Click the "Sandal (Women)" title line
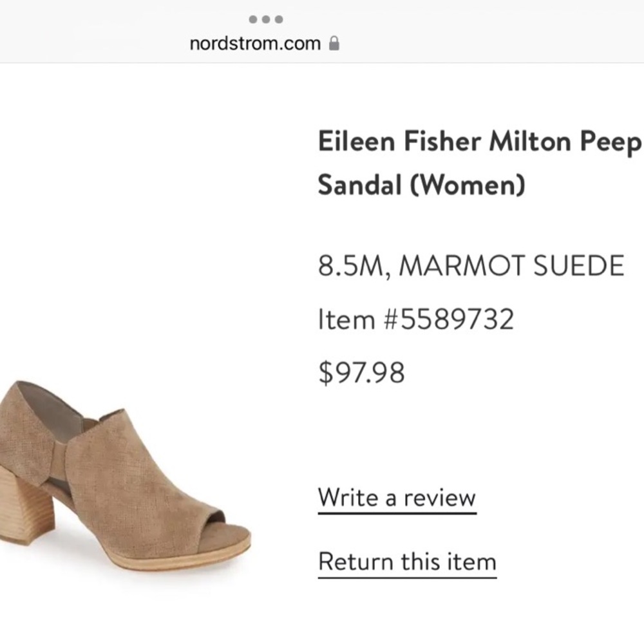The height and width of the screenshot is (644, 644). (421, 185)
